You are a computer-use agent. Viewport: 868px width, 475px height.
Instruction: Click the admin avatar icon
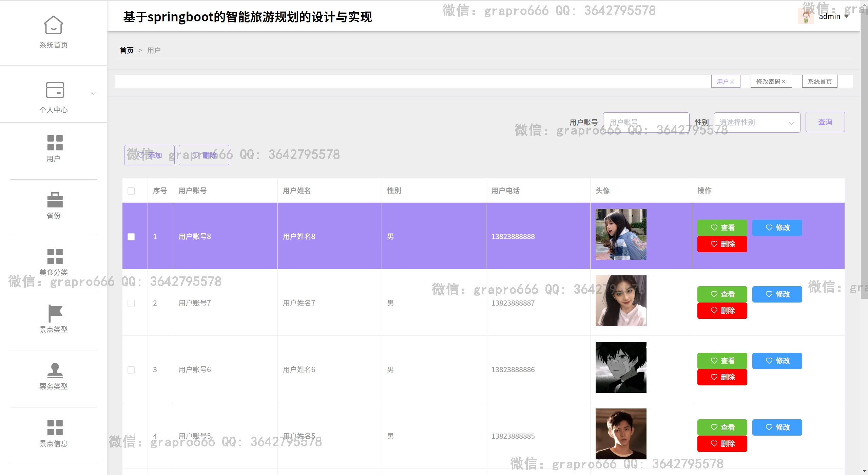806,16
